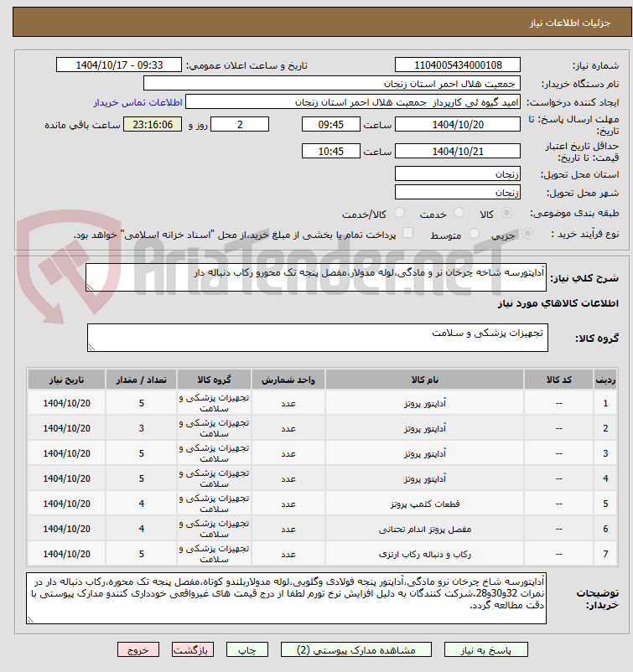Open اطلاعات تماس خریدار link

pyautogui.click(x=138, y=102)
